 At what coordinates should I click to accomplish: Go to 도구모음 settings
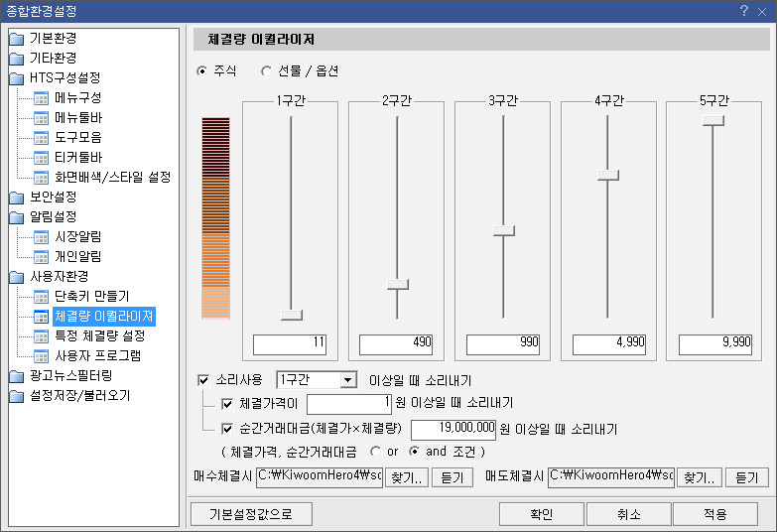(x=77, y=137)
